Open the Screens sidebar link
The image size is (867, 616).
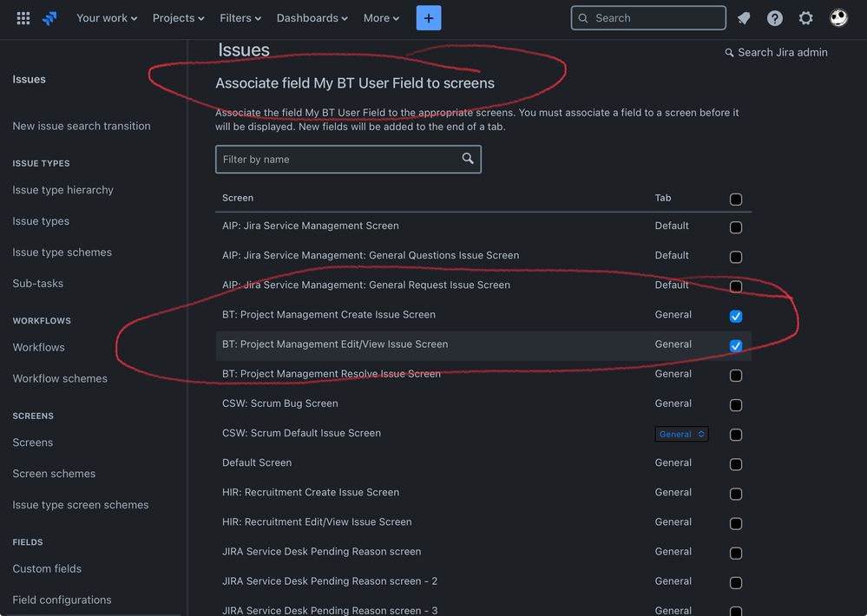click(x=33, y=442)
